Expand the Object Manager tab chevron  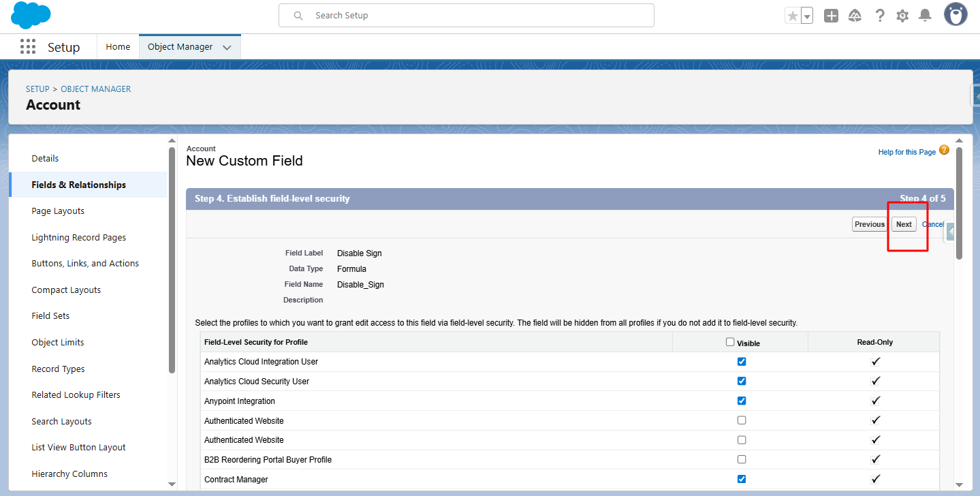click(x=227, y=47)
